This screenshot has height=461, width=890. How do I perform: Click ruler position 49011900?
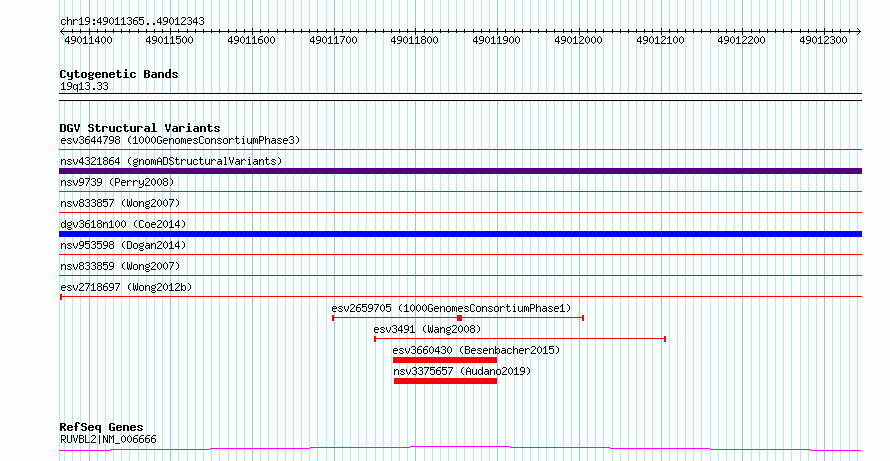[x=497, y=40]
